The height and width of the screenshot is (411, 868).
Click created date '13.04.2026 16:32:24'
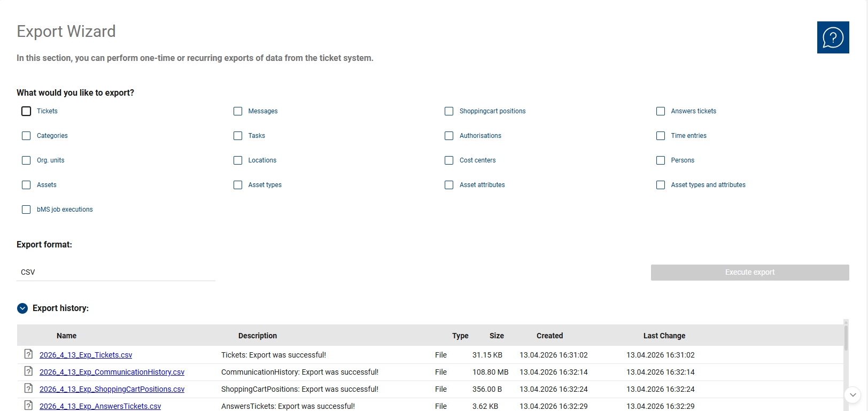554,389
